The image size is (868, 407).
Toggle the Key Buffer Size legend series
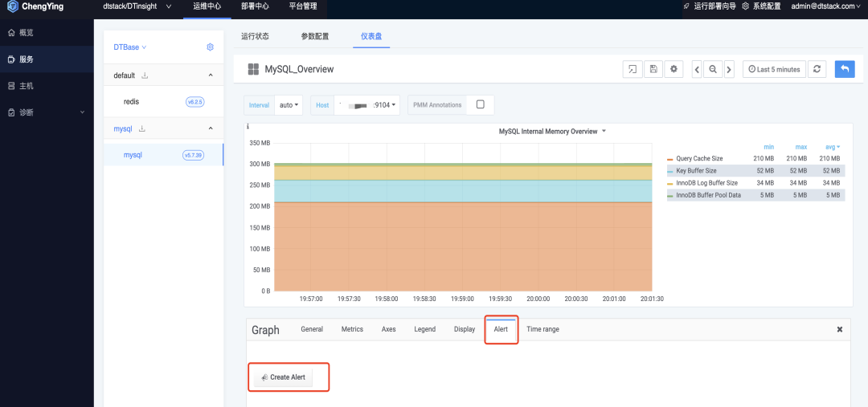coord(696,171)
